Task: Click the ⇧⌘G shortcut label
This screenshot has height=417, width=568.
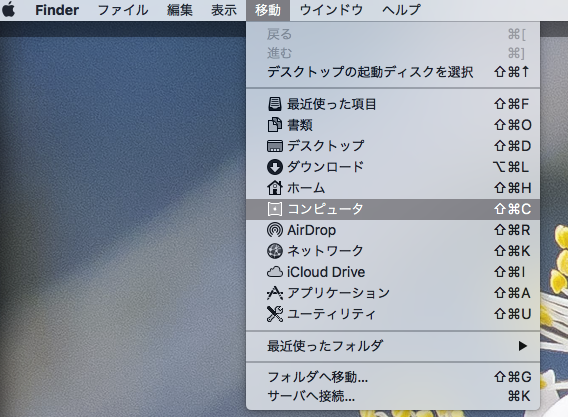Action: [x=512, y=377]
